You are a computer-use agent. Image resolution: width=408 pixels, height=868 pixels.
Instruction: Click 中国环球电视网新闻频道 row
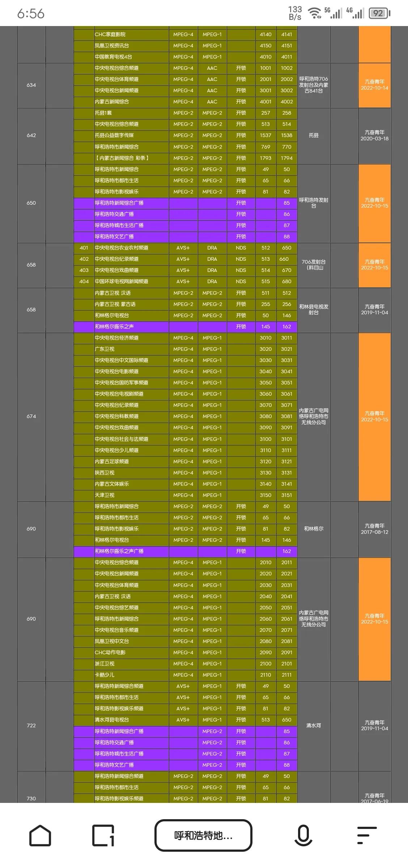(x=185, y=281)
